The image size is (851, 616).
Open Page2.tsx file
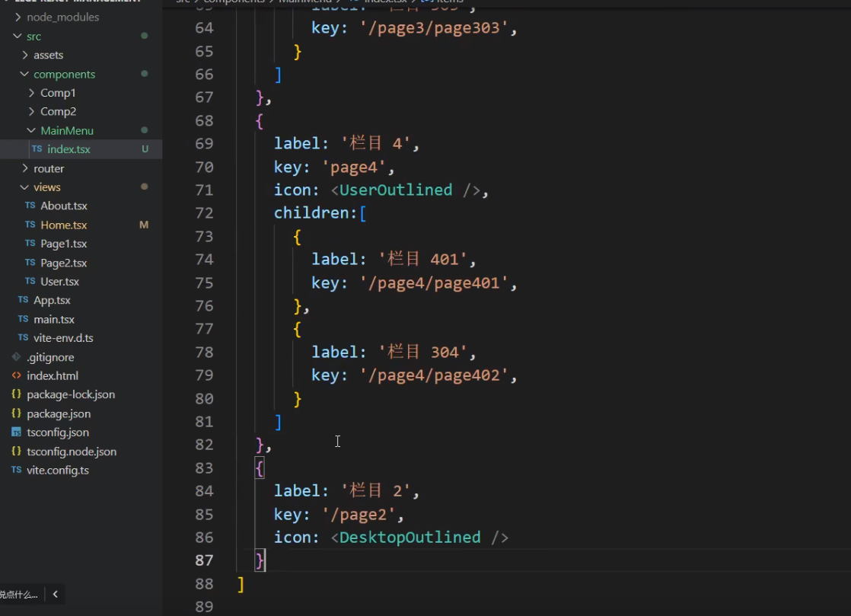click(63, 263)
